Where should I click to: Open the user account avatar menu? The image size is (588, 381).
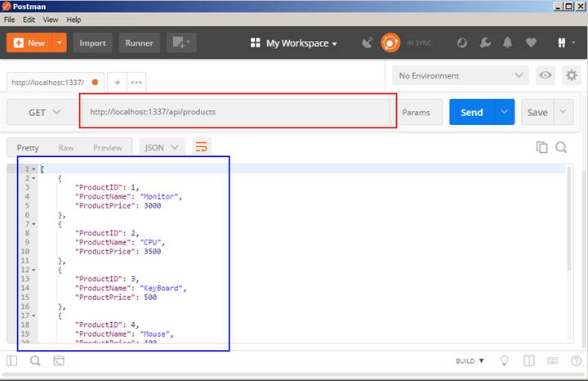pos(565,43)
